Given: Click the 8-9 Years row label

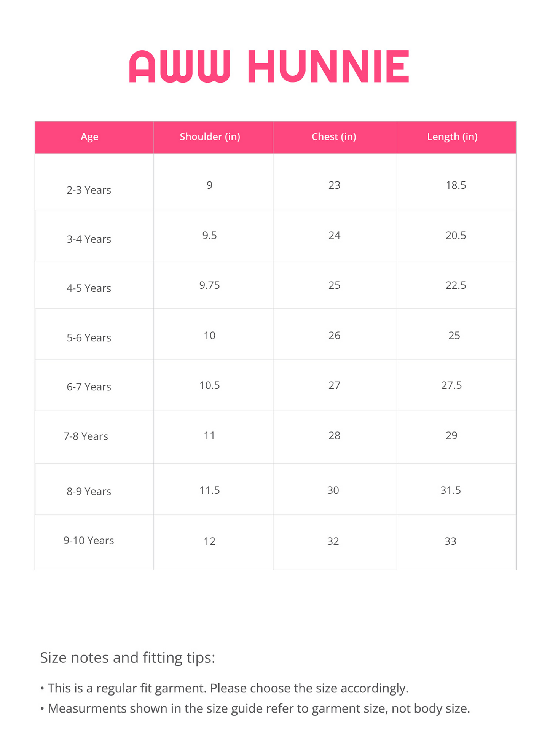Looking at the screenshot, I should point(89,491).
